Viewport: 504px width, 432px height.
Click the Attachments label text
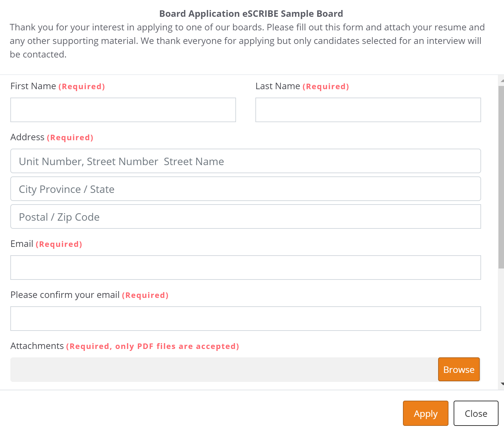coord(37,346)
